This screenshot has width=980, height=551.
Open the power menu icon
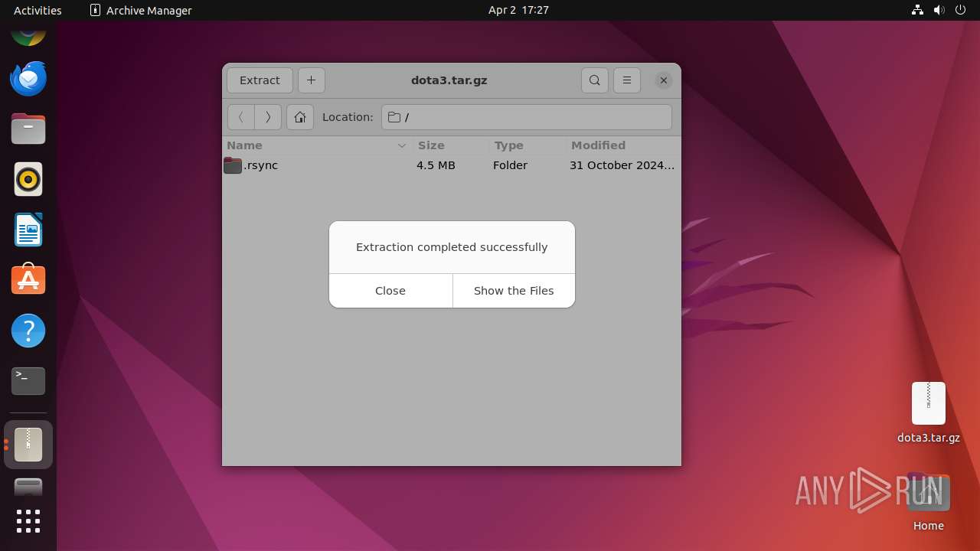pos(960,10)
